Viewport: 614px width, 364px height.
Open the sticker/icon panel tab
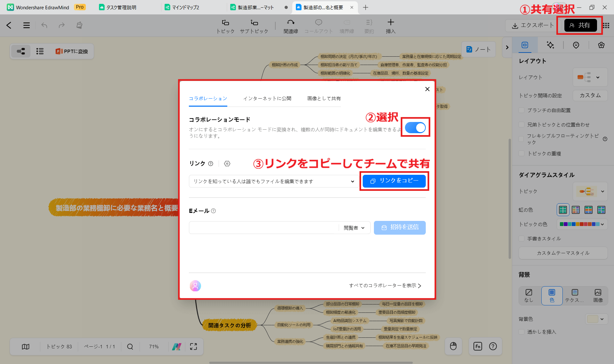pos(576,45)
